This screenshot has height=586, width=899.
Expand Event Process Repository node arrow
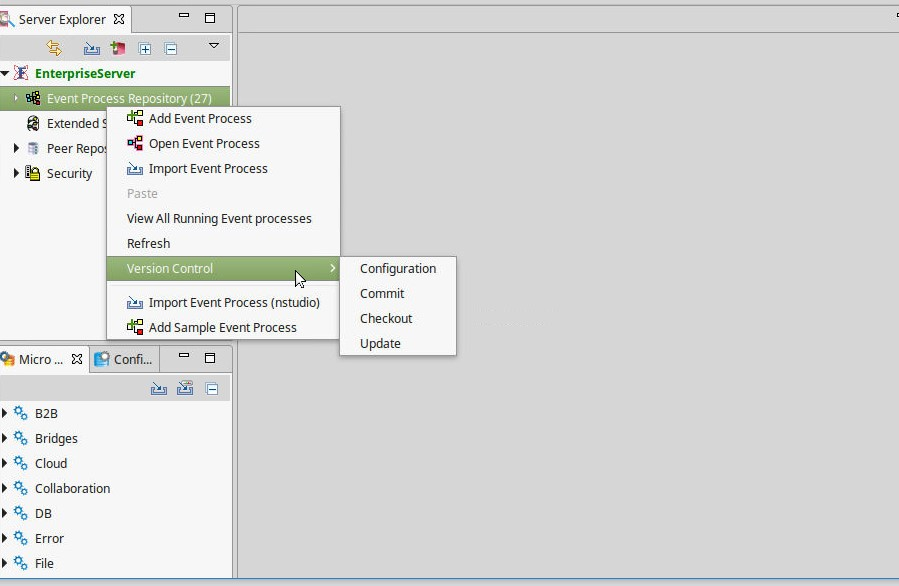15,98
